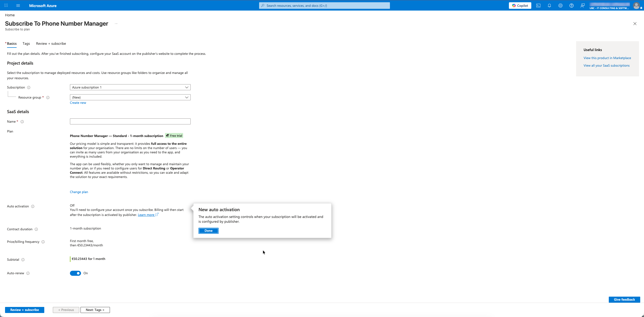Image resolution: width=644 pixels, height=317 pixels.
Task: Turn off the Auto-renew toggle
Action: [75, 273]
